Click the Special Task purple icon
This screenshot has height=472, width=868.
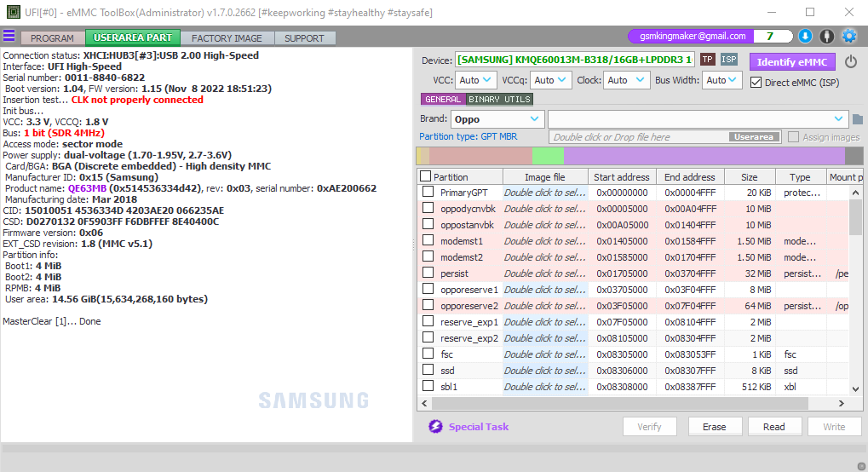(x=435, y=426)
